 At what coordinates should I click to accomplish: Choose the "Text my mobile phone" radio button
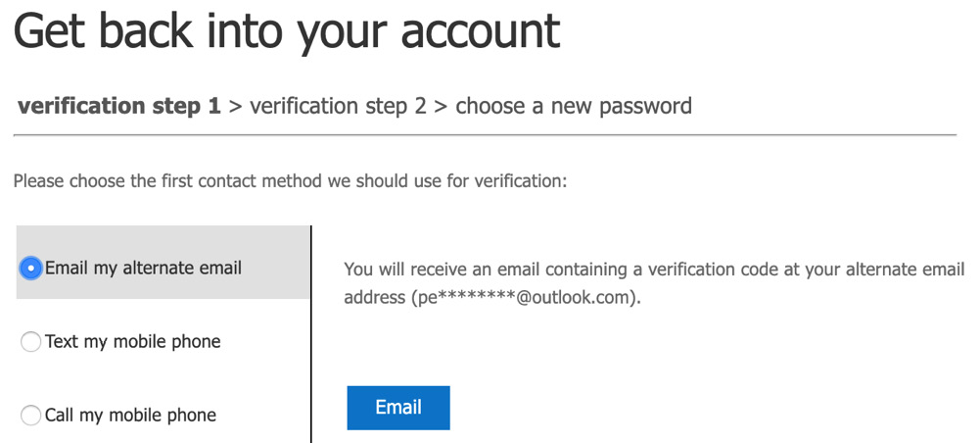click(31, 342)
